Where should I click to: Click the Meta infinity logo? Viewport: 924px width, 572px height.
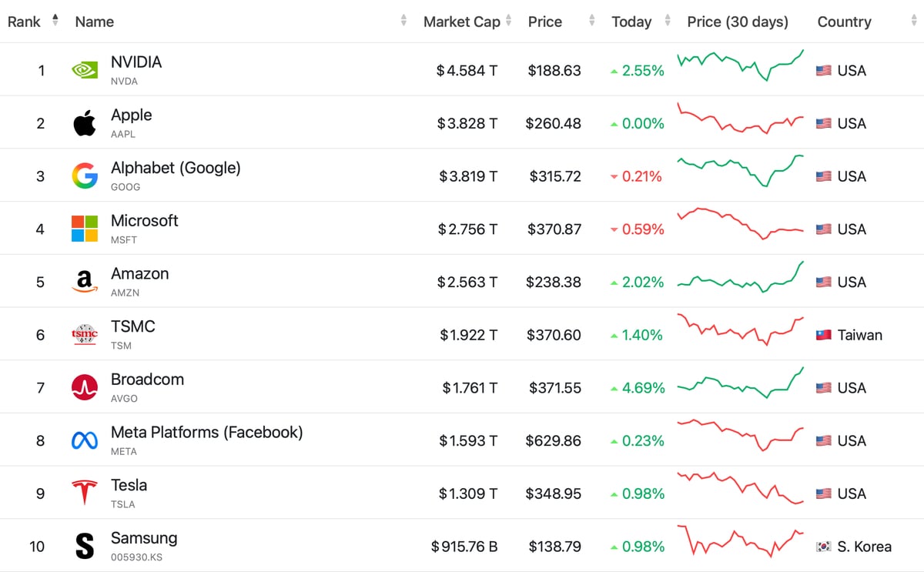click(83, 440)
